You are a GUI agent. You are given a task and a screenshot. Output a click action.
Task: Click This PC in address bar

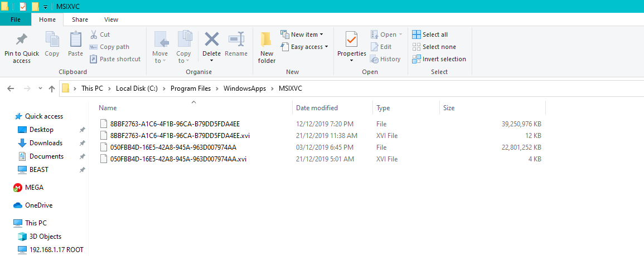tap(93, 88)
